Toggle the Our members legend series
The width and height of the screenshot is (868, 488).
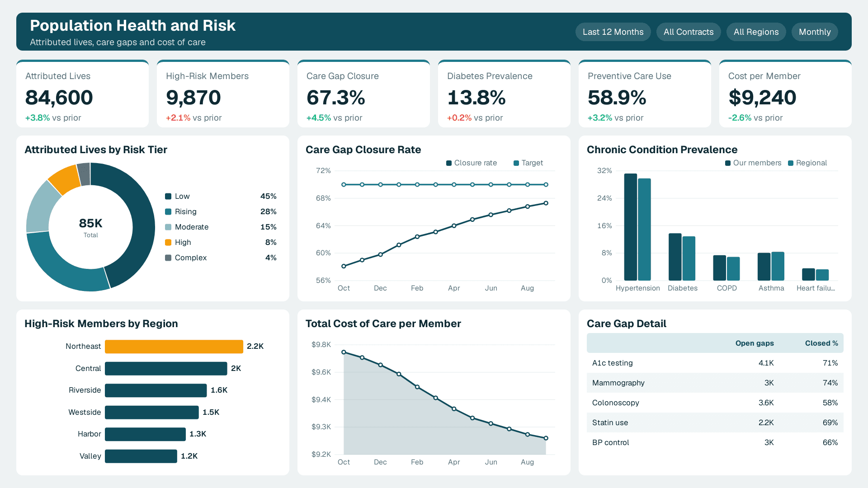click(753, 163)
